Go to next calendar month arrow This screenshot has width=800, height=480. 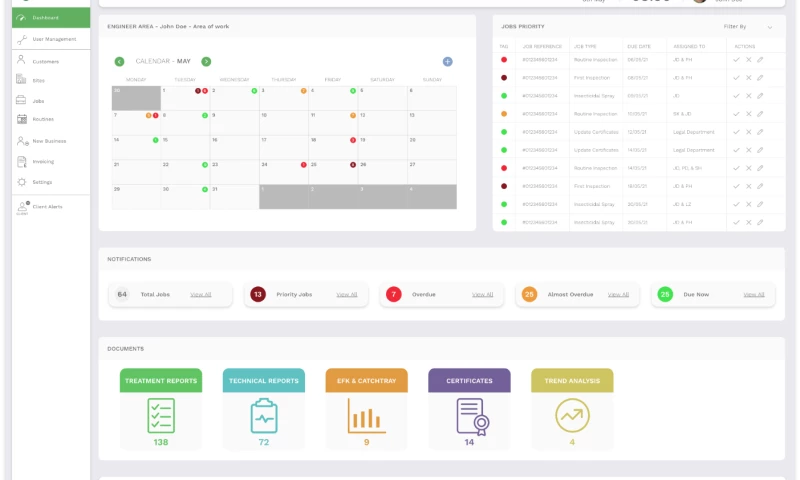pyautogui.click(x=206, y=62)
